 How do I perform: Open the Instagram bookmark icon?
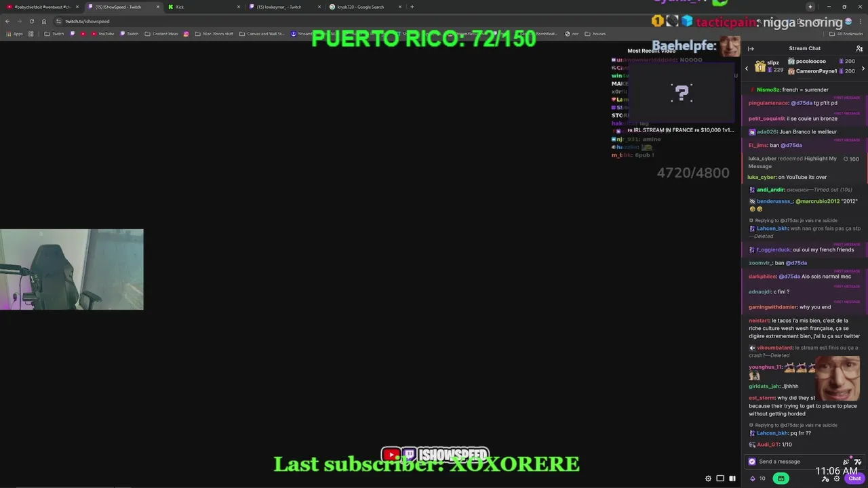[x=186, y=34]
